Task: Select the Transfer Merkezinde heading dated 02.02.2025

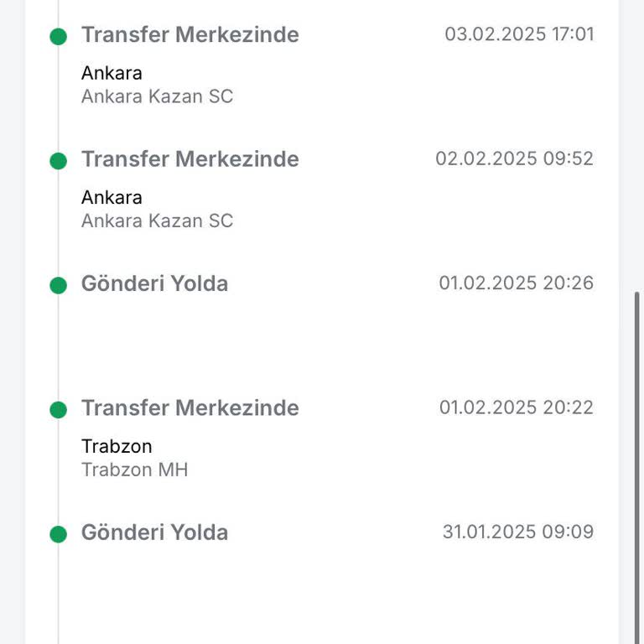Action: [x=190, y=159]
